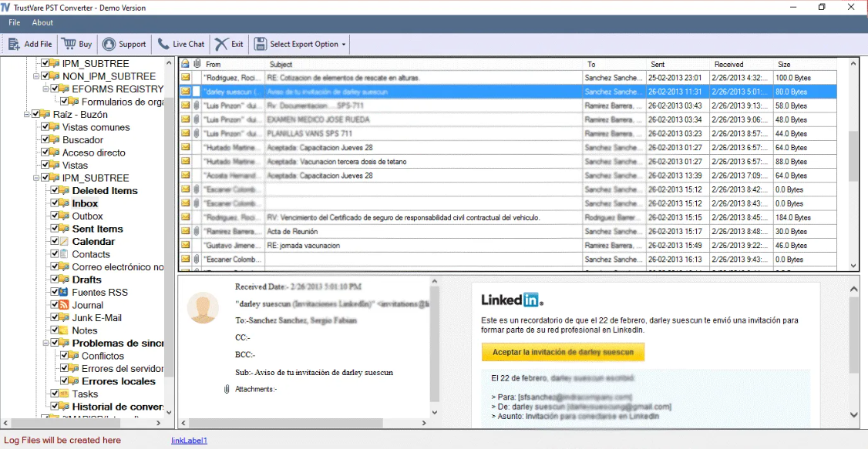
Task: Collapse the Raíz - Buzón tree node
Action: tap(26, 115)
